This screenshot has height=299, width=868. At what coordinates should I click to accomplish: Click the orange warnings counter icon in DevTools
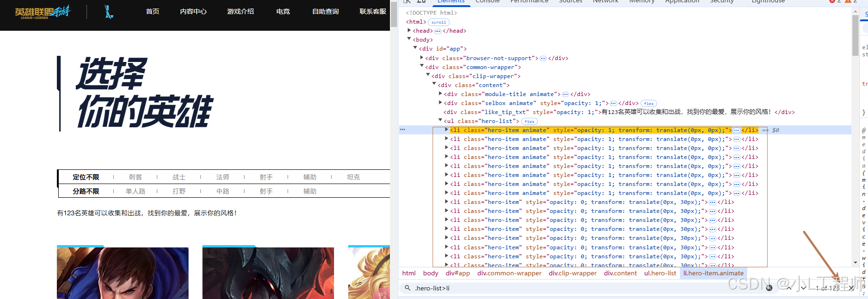point(848,1)
